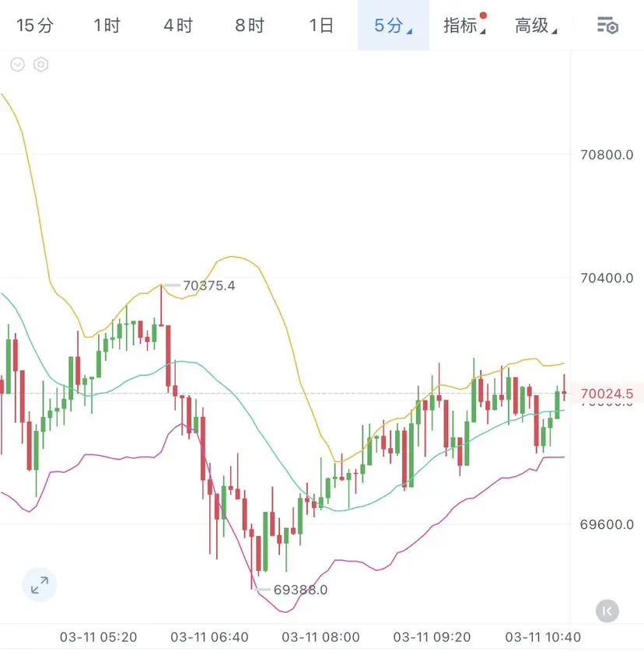Click the high price label 70375.4
644x651 pixels.
pyautogui.click(x=209, y=285)
